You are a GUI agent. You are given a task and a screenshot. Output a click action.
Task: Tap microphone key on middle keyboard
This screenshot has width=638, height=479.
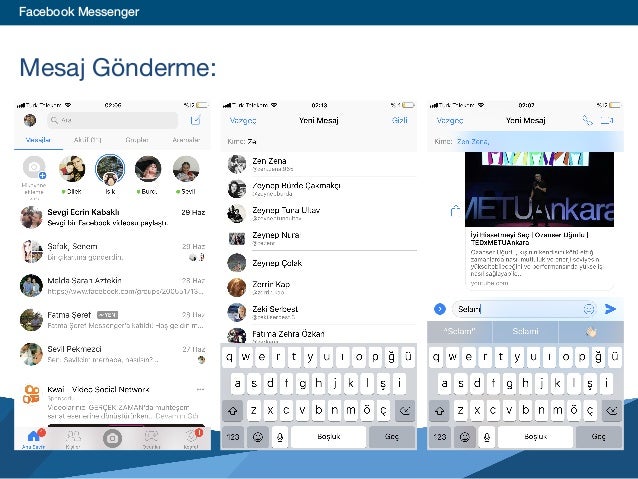pyautogui.click(x=280, y=437)
